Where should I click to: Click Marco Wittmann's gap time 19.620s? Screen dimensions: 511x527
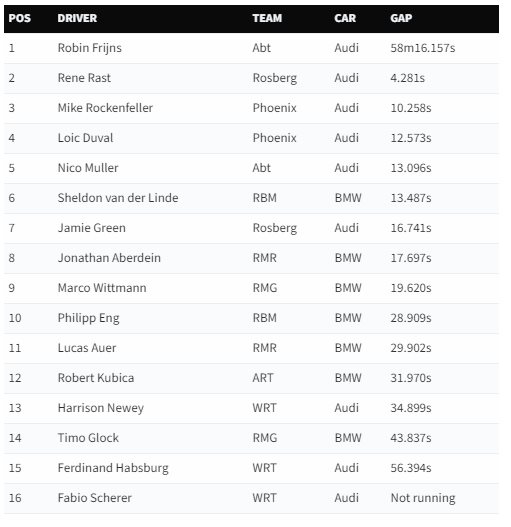click(411, 288)
